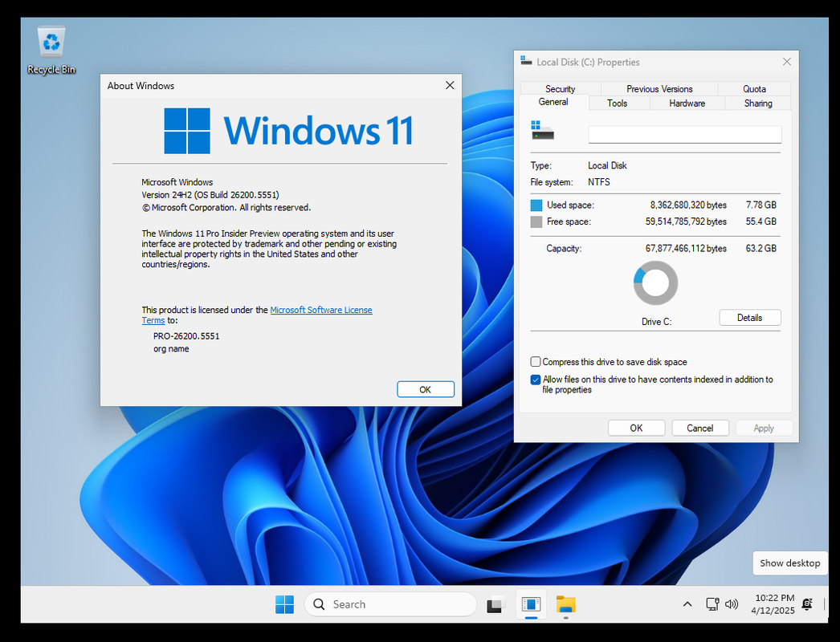Click the Windows Start button
This screenshot has height=642, width=840.
(x=284, y=604)
